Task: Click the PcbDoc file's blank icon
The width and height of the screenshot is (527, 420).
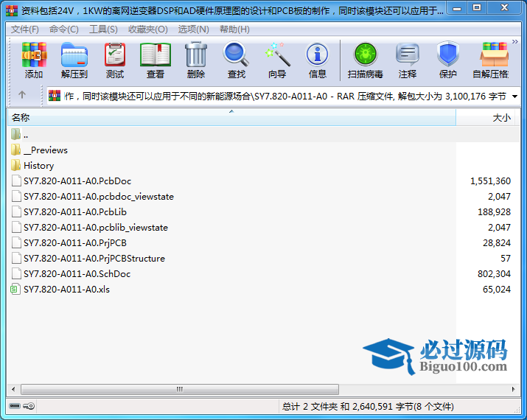Action: [x=15, y=181]
